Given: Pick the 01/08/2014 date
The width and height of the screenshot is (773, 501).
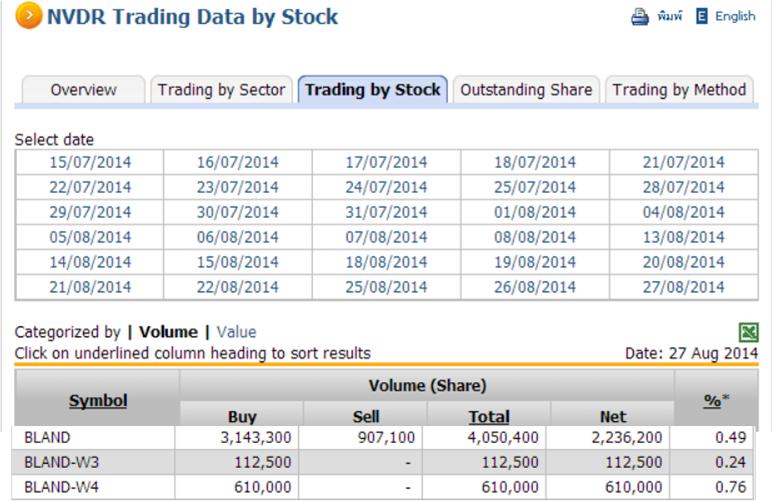Looking at the screenshot, I should pyautogui.click(x=536, y=212).
